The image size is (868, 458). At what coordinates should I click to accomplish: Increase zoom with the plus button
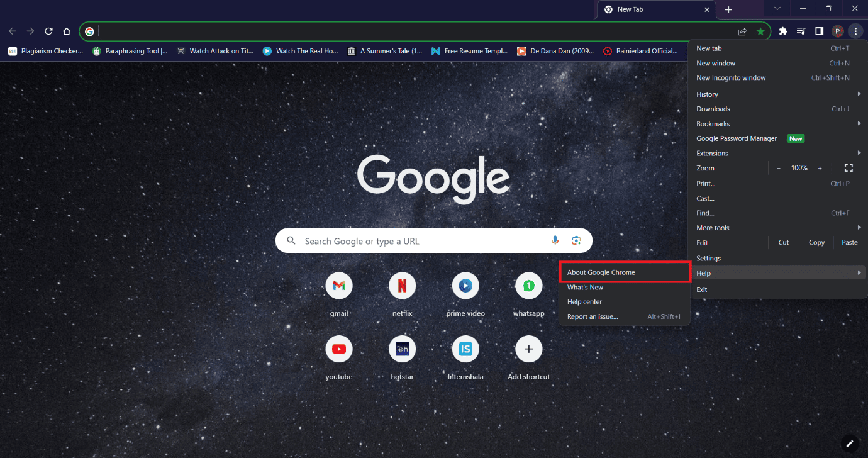(x=820, y=168)
